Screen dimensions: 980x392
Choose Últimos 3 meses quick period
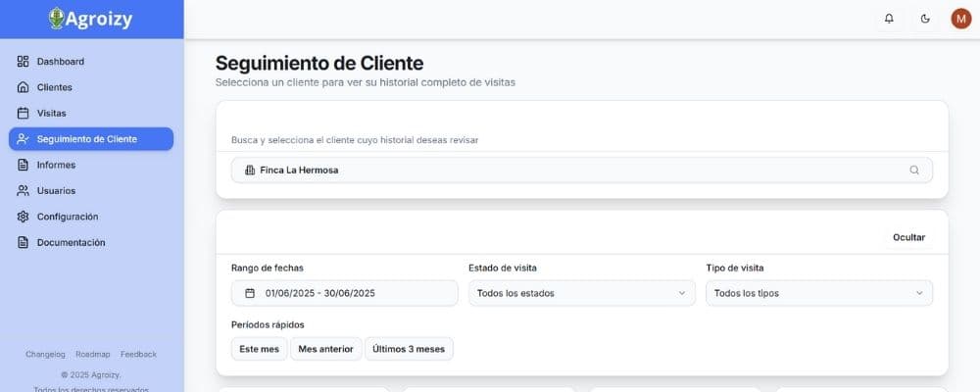pyautogui.click(x=409, y=349)
